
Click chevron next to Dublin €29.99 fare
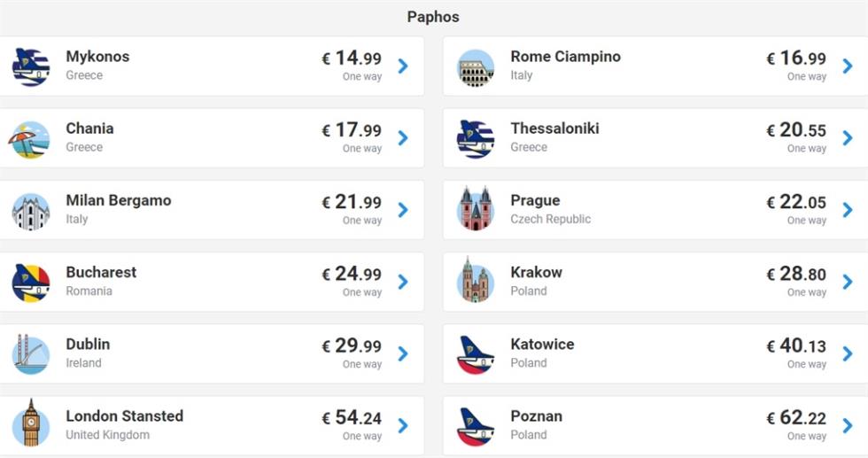[403, 353]
